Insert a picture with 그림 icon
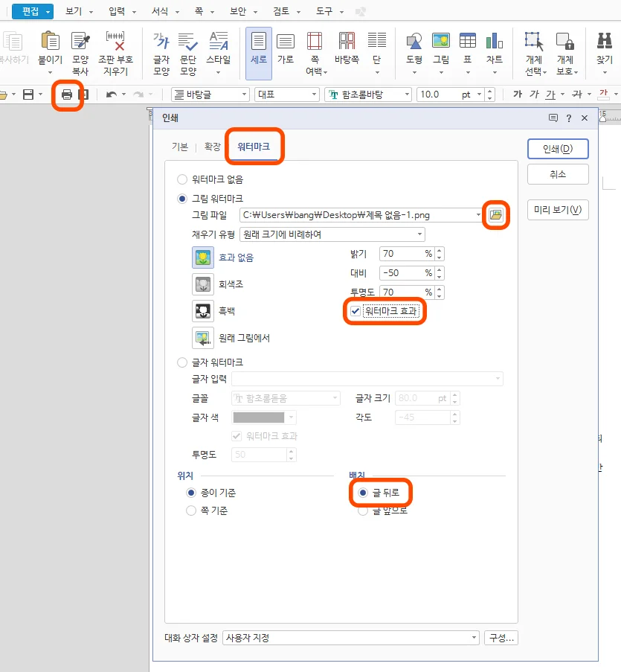The height and width of the screenshot is (672, 621). click(441, 41)
